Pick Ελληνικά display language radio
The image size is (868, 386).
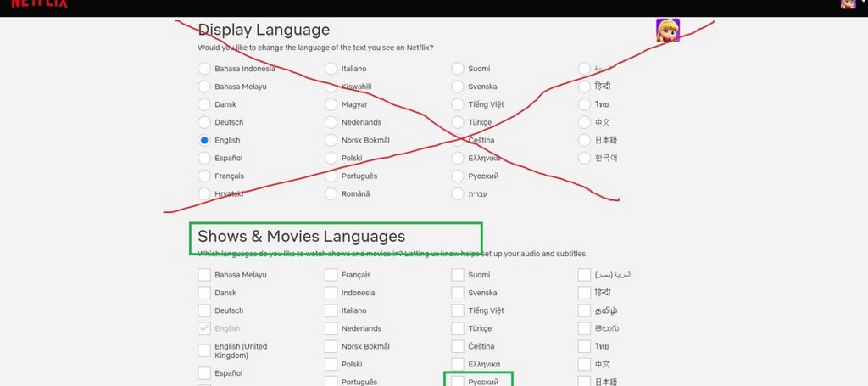click(x=457, y=158)
